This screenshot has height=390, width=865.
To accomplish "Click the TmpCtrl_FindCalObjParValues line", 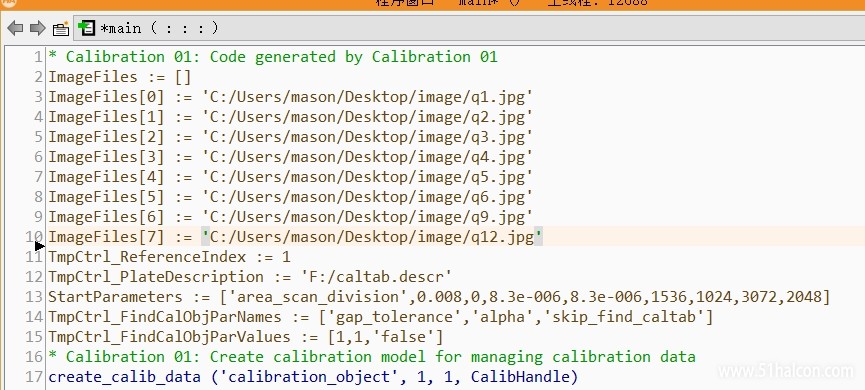I will (245, 337).
